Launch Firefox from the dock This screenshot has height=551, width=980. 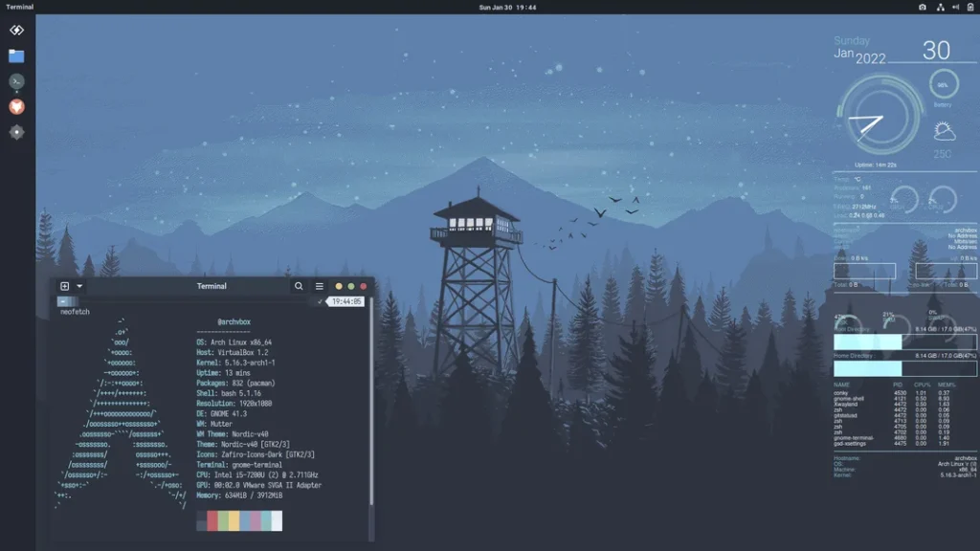tap(15, 106)
